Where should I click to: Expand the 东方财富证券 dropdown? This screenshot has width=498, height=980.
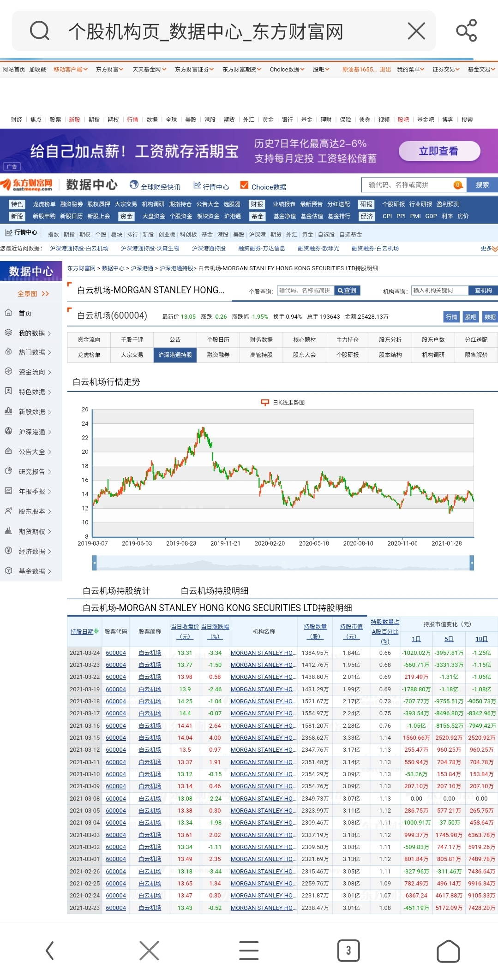pos(194,69)
